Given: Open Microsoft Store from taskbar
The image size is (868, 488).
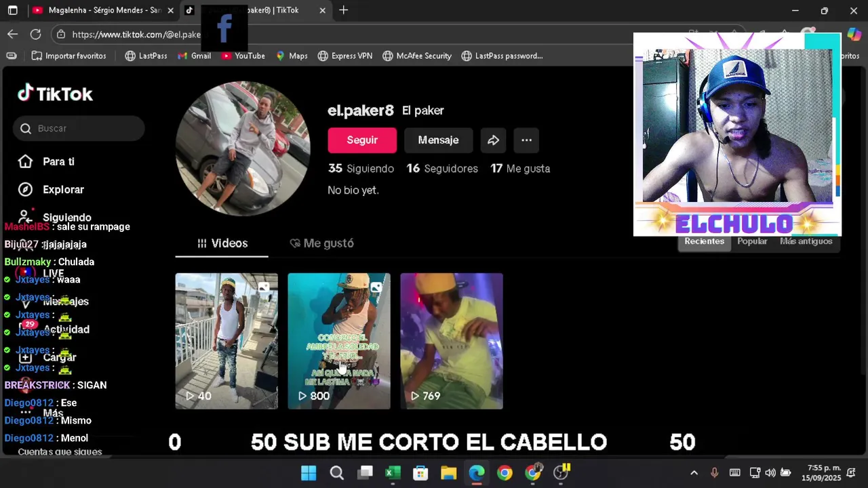Looking at the screenshot, I should click(420, 472).
